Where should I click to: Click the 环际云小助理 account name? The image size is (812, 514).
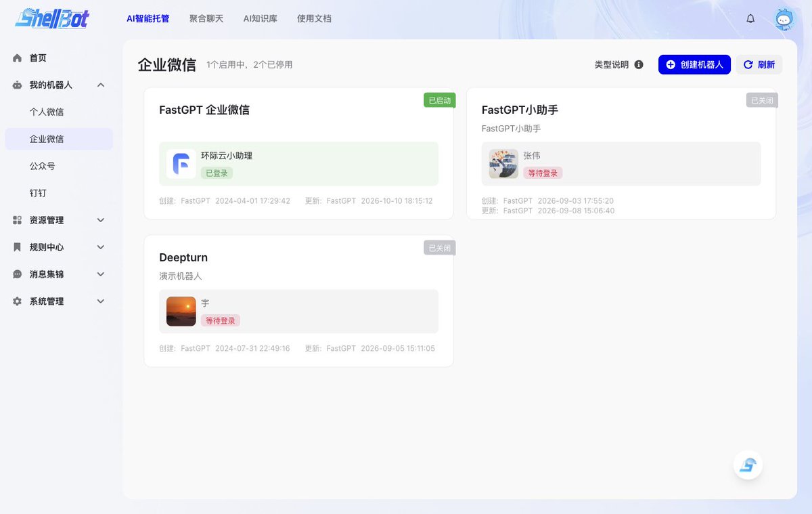coord(227,156)
